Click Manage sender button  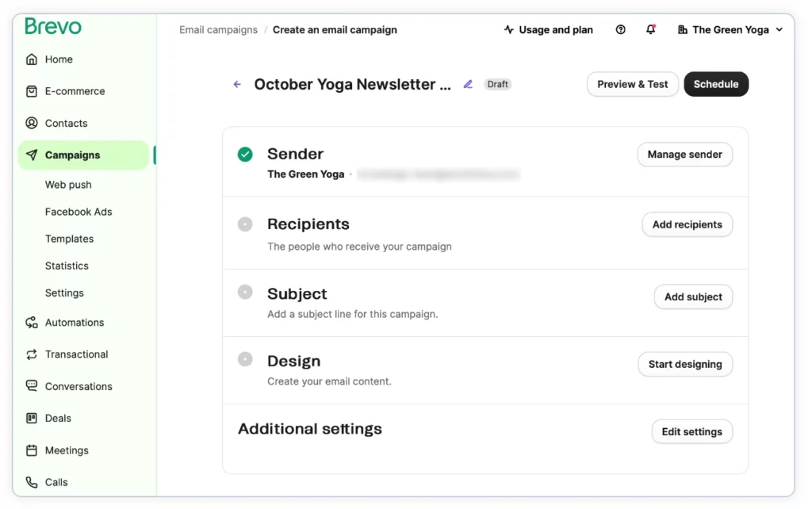[684, 155]
